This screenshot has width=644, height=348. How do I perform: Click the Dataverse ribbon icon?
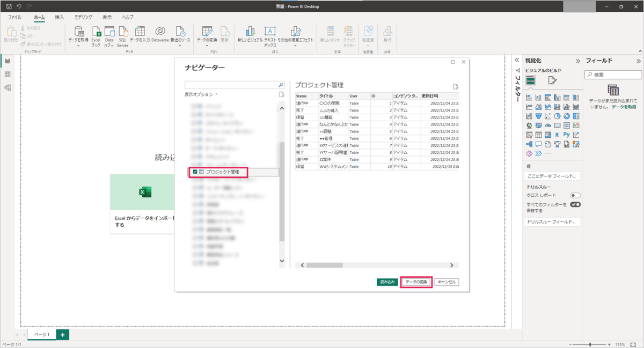[160, 34]
